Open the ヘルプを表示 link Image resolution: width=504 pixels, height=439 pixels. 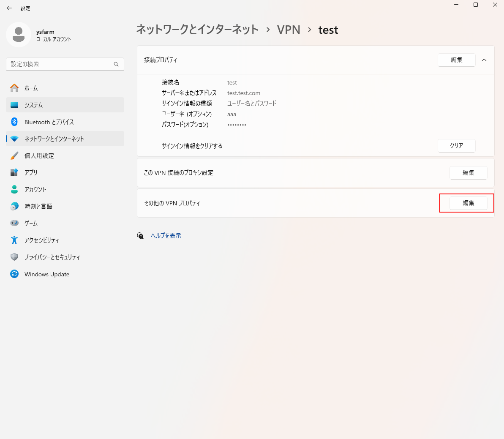point(166,236)
